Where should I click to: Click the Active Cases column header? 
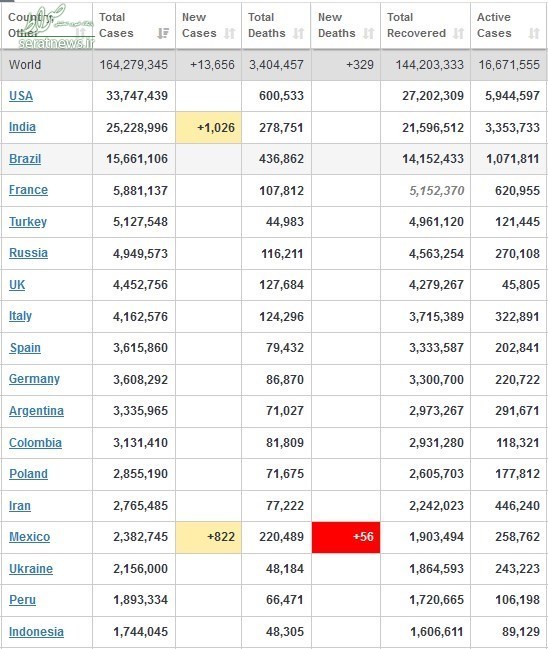tap(509, 25)
